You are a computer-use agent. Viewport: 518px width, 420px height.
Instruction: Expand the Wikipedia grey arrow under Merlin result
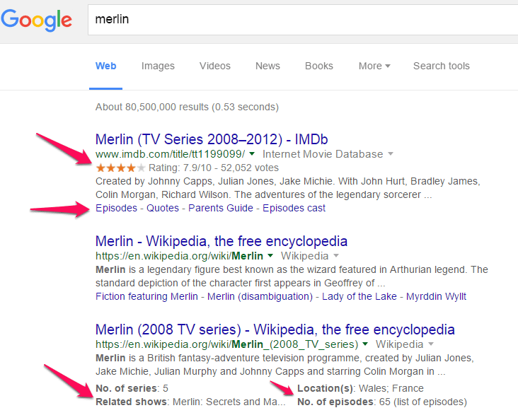tap(336, 255)
